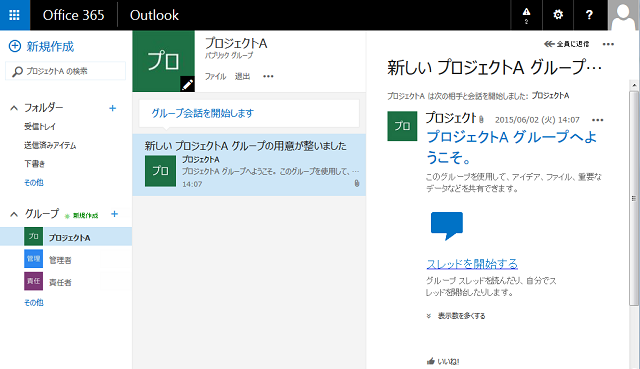Open the help question mark icon
Viewport: 640px width, 369px height.
click(589, 15)
